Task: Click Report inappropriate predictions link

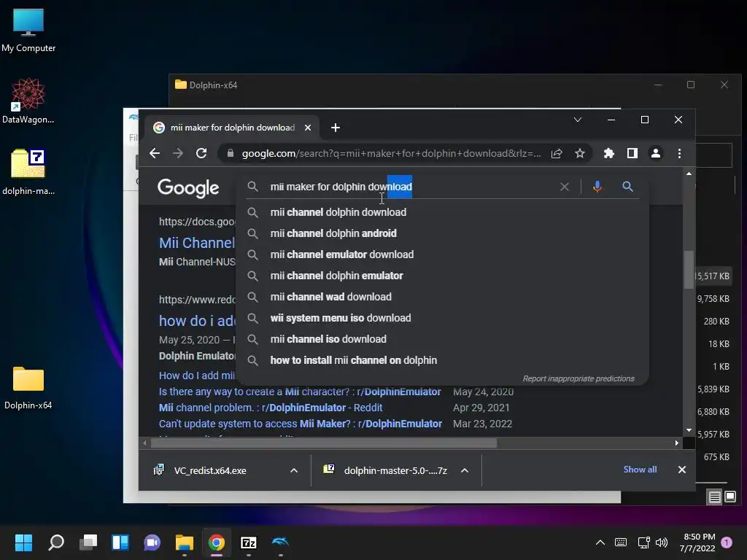Action: click(x=578, y=378)
